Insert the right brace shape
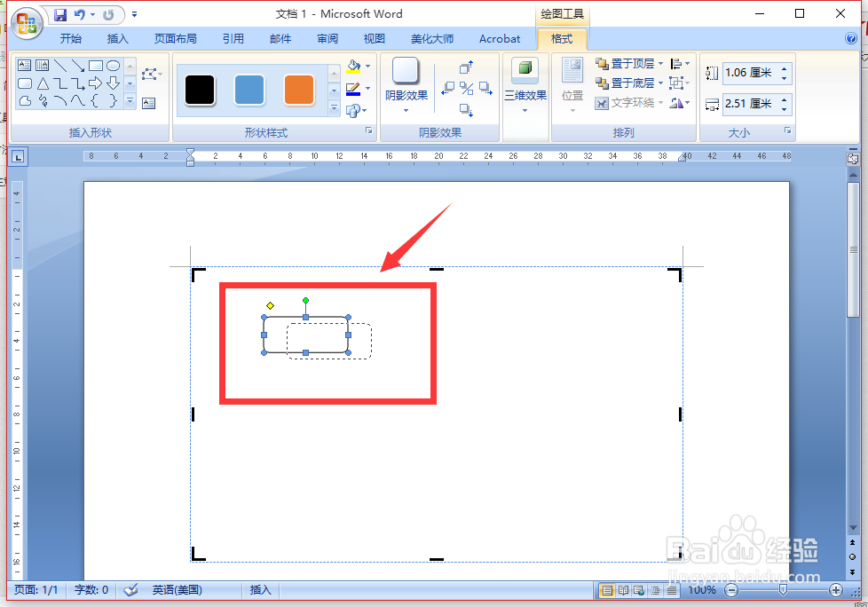868x607 pixels. click(113, 100)
